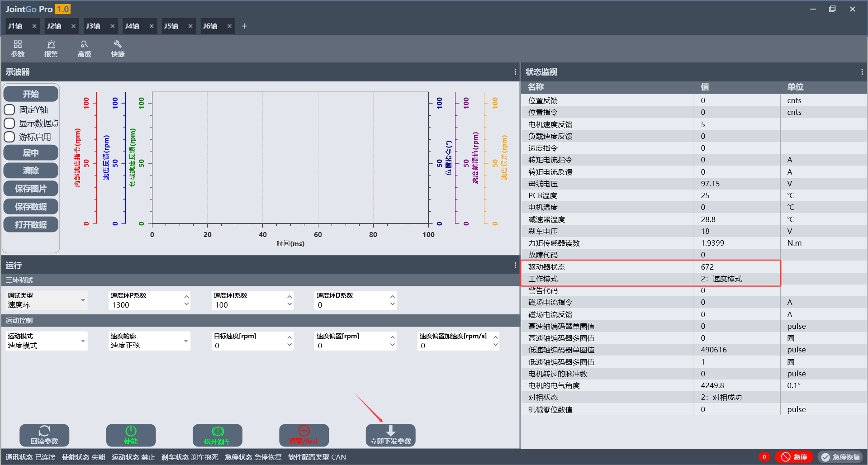Increase 速度环I系数 with up arrow
The height and width of the screenshot is (465, 868).
(289, 296)
